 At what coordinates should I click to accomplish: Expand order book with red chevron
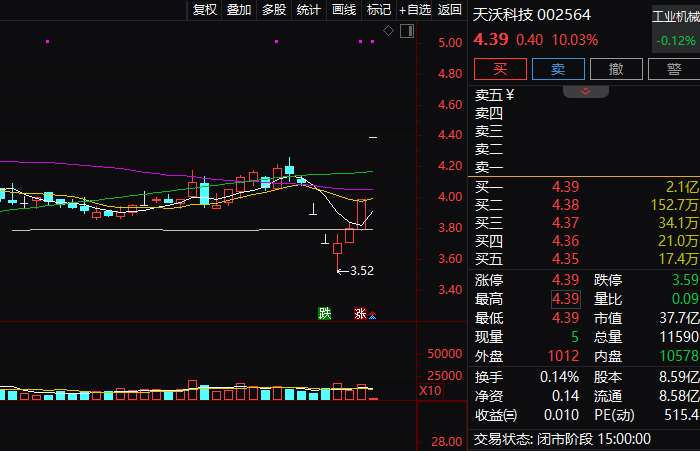pos(585,92)
